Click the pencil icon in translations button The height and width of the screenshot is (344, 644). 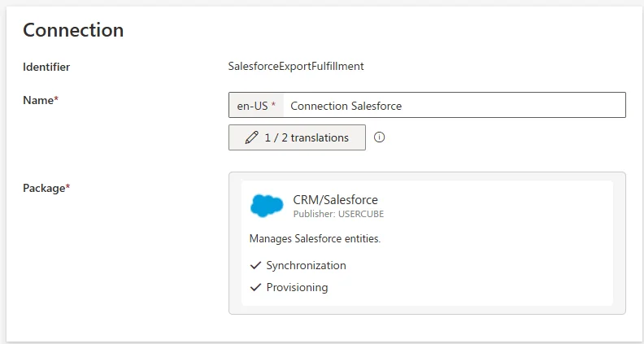pos(251,137)
